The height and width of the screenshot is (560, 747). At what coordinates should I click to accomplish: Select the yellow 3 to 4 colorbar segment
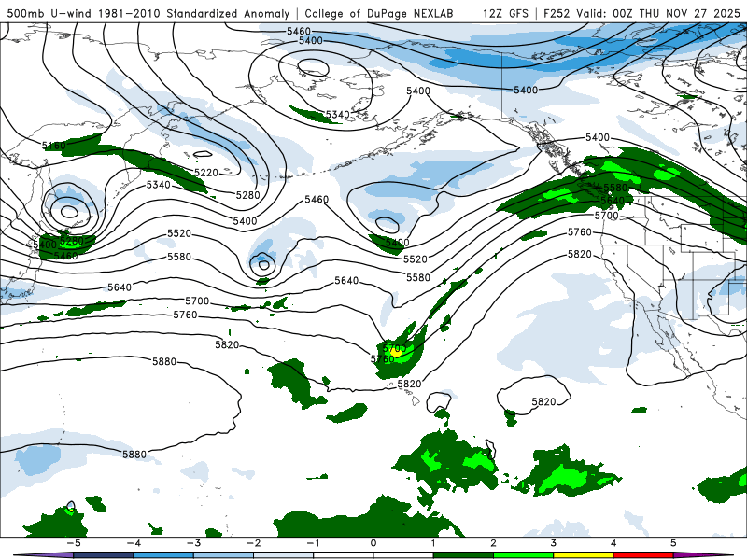pos(583,555)
